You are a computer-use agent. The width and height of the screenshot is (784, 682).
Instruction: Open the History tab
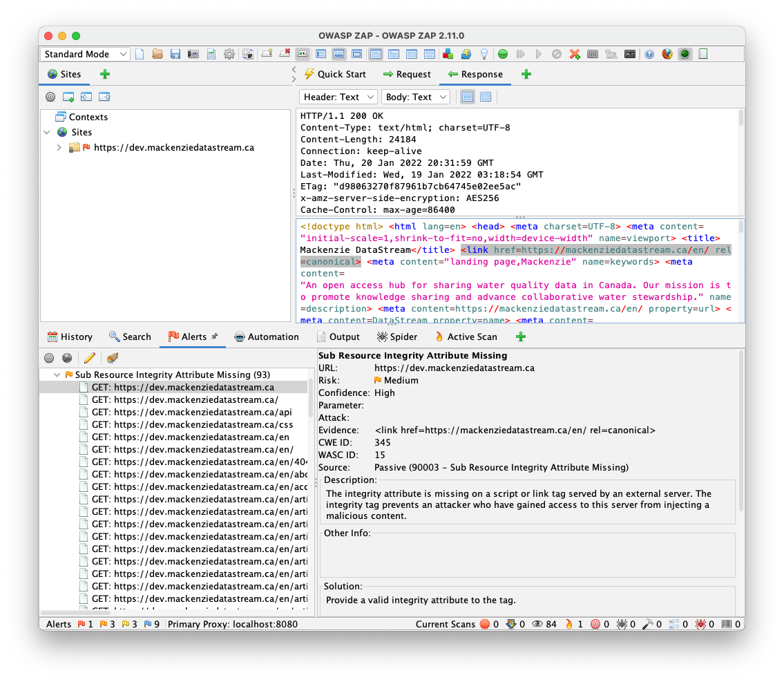[70, 337]
